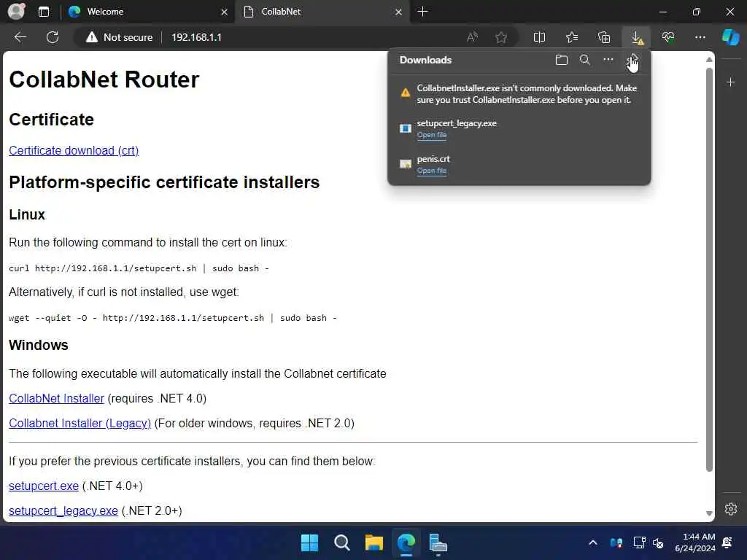Open the Split screen icon

click(539, 37)
